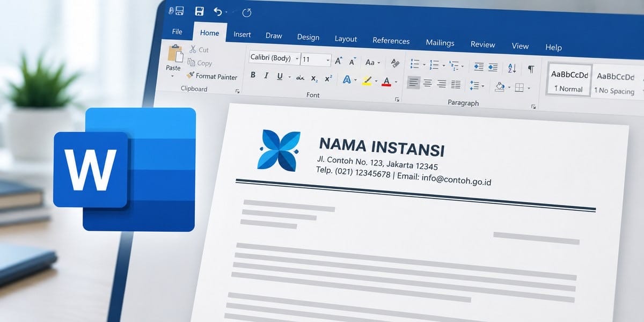Switch to the Draw tab

click(x=274, y=36)
